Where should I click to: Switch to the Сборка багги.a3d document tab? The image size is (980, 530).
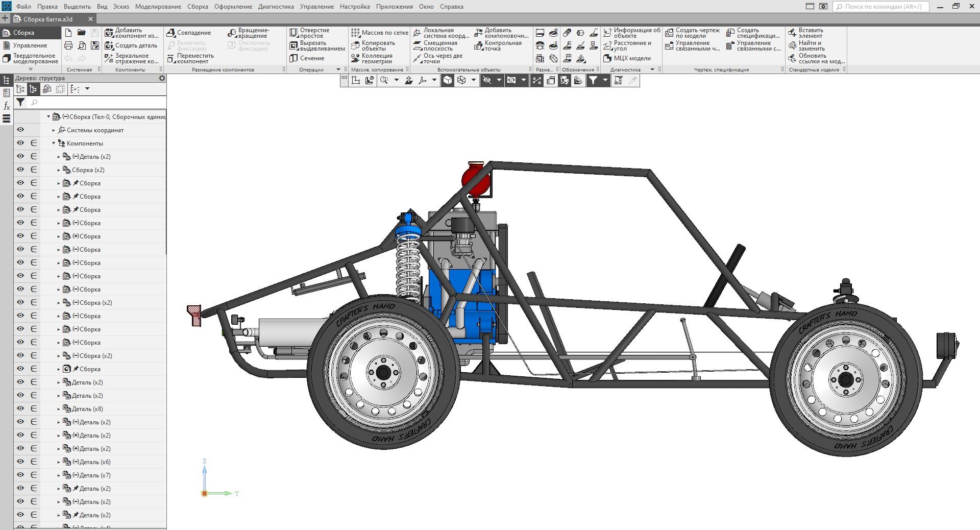[x=48, y=19]
